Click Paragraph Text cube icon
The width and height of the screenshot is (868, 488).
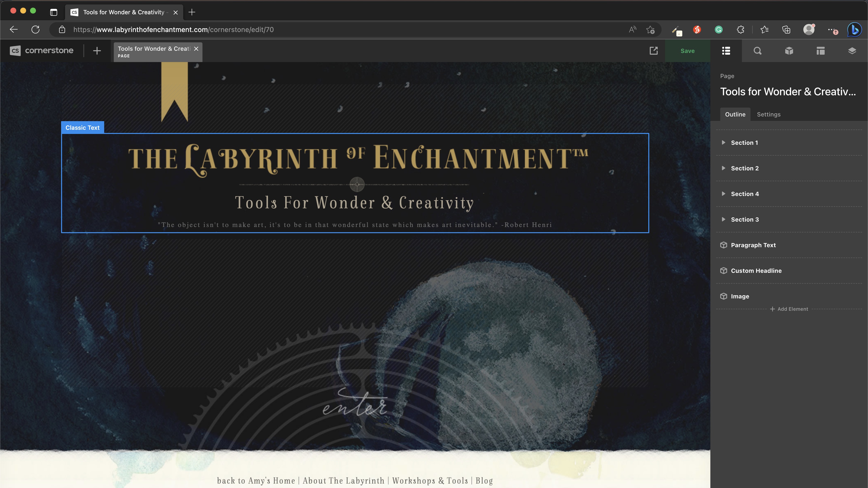click(723, 245)
